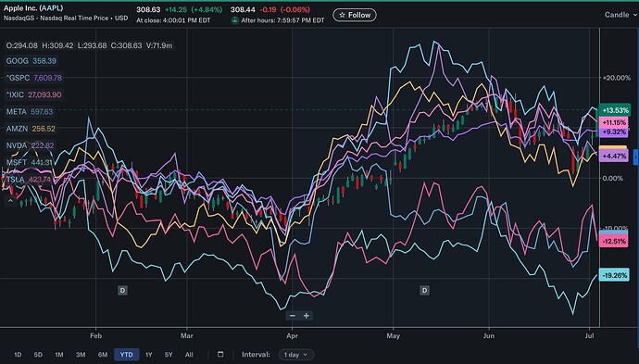
Task: Click the ^GSPC 7,609.78 legend entry
Action: (34, 78)
